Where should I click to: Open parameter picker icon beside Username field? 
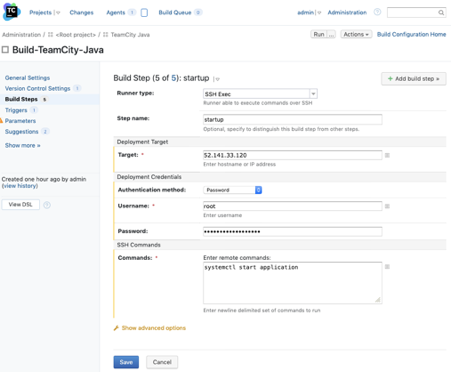(387, 206)
